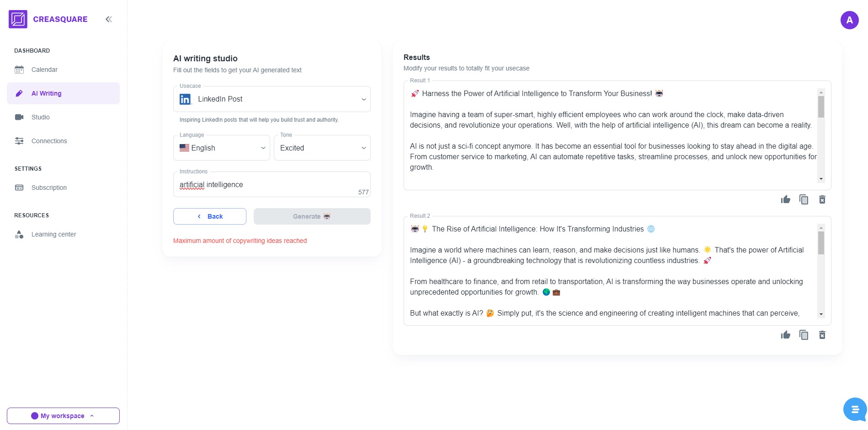Copy Result 2 text with copy icon
The width and height of the screenshot is (868, 430).
point(804,335)
